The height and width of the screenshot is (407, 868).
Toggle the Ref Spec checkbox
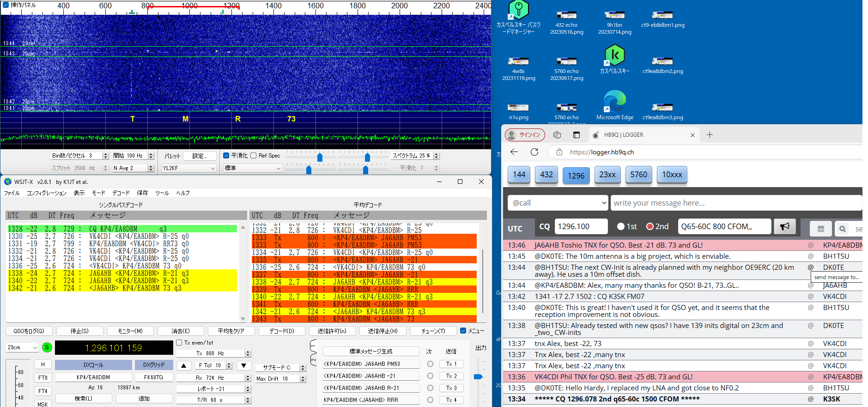tap(254, 156)
